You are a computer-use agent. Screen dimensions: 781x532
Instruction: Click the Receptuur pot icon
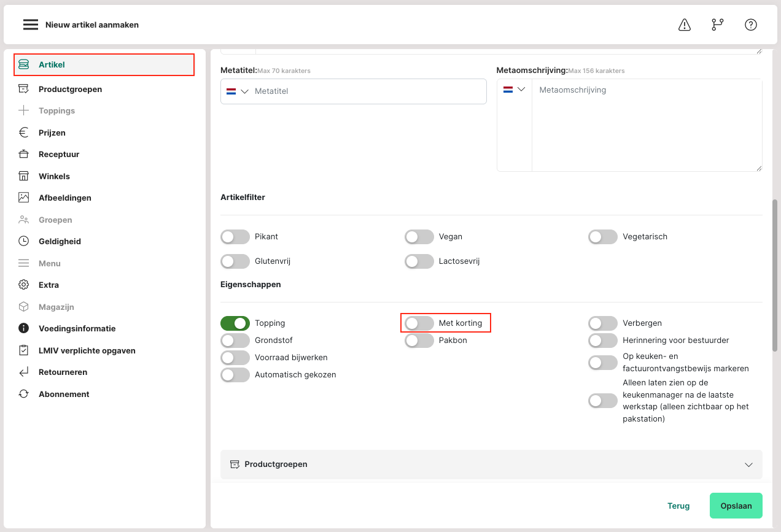tap(24, 154)
